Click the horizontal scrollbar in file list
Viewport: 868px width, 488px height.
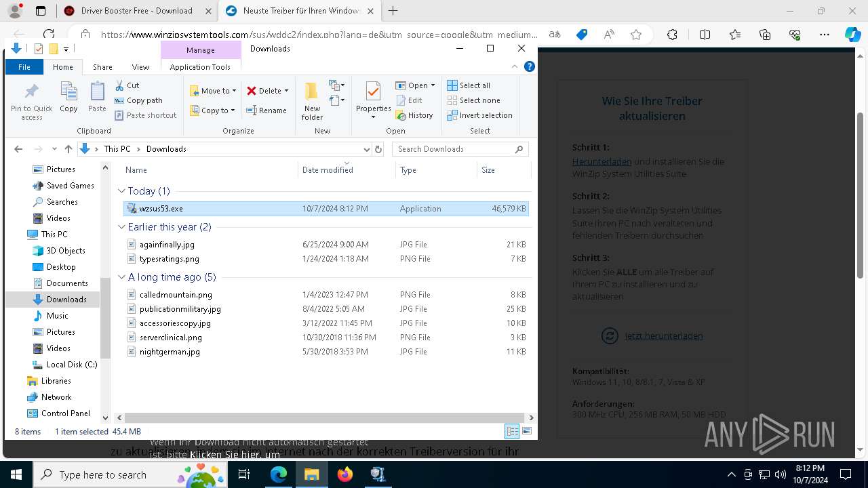click(x=324, y=418)
